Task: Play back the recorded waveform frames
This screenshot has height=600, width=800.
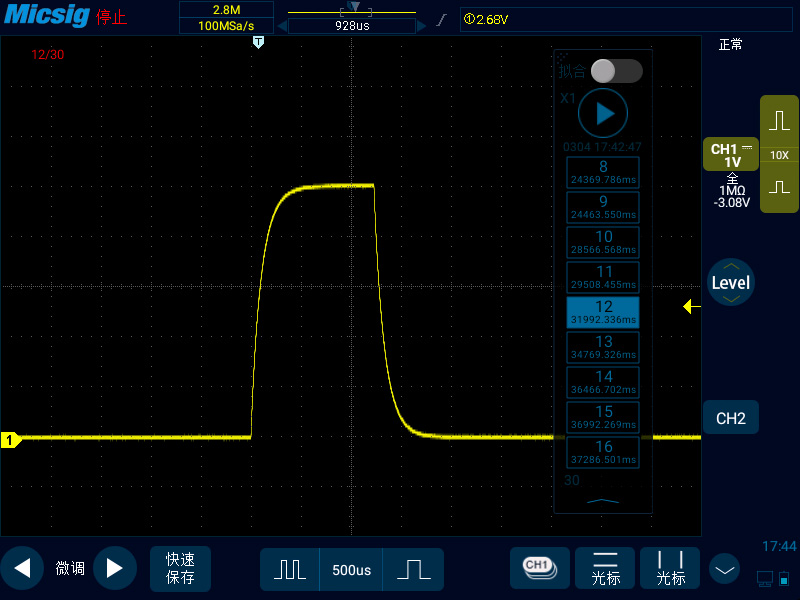Action: click(x=603, y=113)
